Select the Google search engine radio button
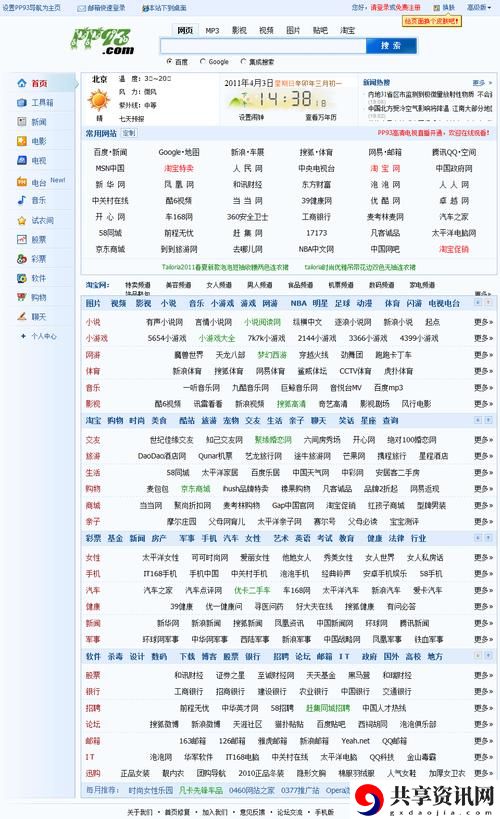This screenshot has width=500, height=819. (203, 61)
